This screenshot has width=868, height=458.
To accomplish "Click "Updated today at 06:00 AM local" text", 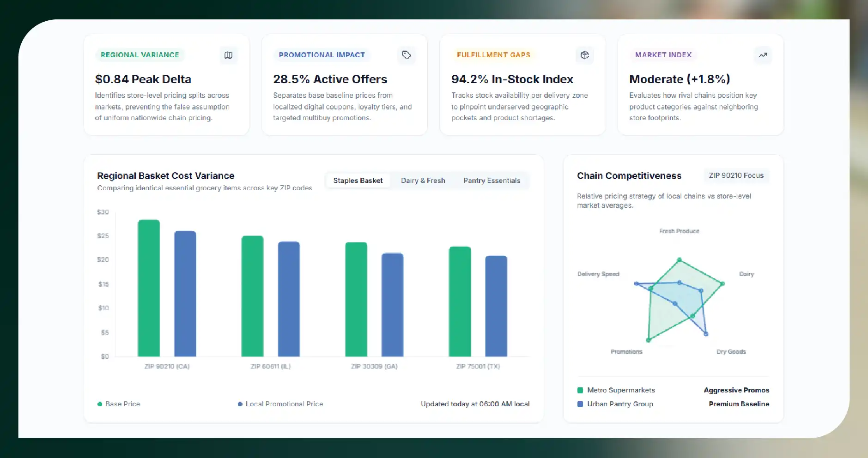I will (x=475, y=404).
